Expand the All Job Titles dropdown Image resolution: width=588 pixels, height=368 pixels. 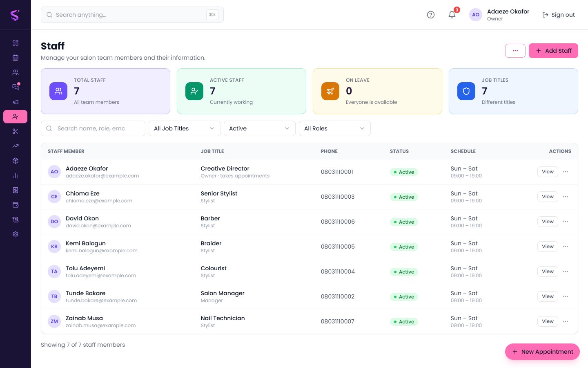[185, 128]
